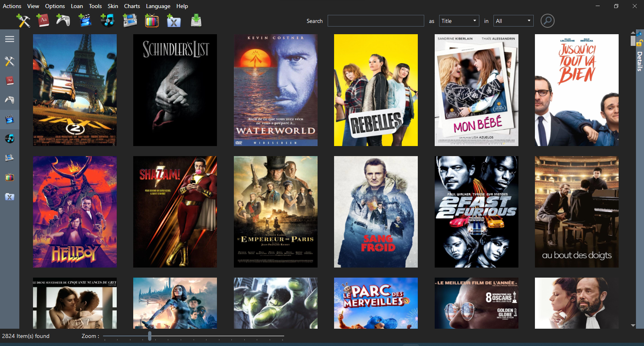Select music collection in left sidebar
This screenshot has width=644, height=346.
click(10, 138)
